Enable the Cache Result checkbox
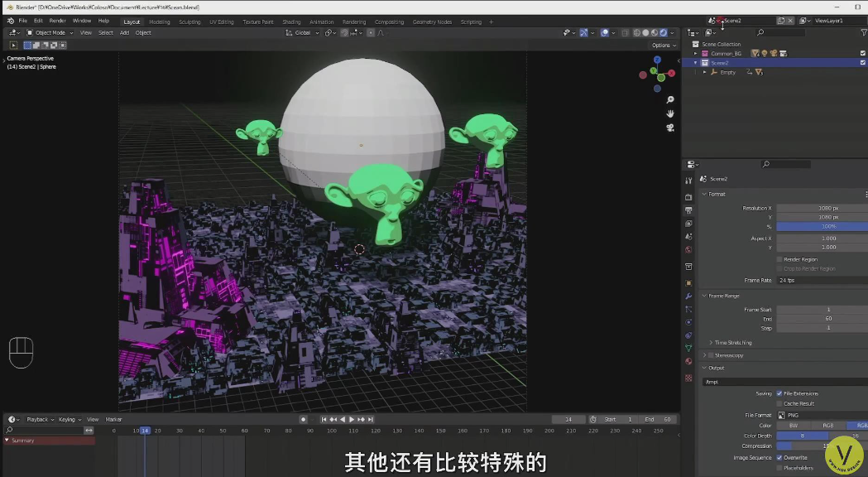The height and width of the screenshot is (477, 868). click(779, 403)
